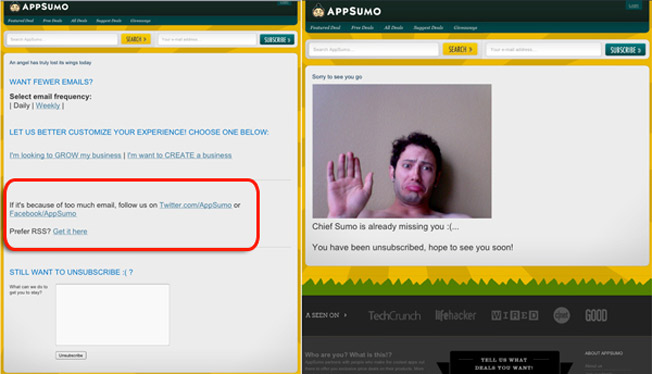The width and height of the screenshot is (652, 374).
Task: Click the Chief Sumo waving photo
Action: 402,151
